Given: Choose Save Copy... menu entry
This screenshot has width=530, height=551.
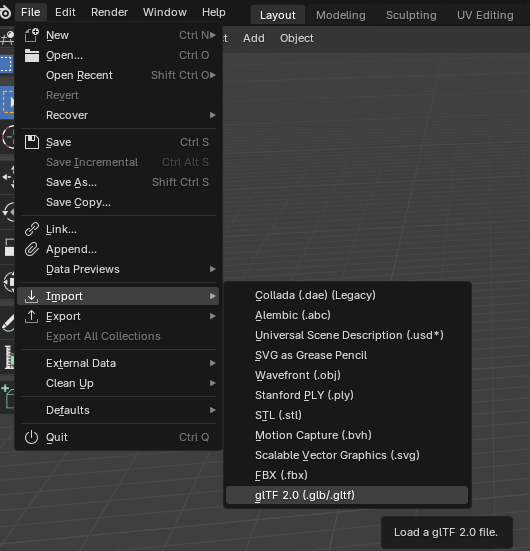Looking at the screenshot, I should click(118, 202).
